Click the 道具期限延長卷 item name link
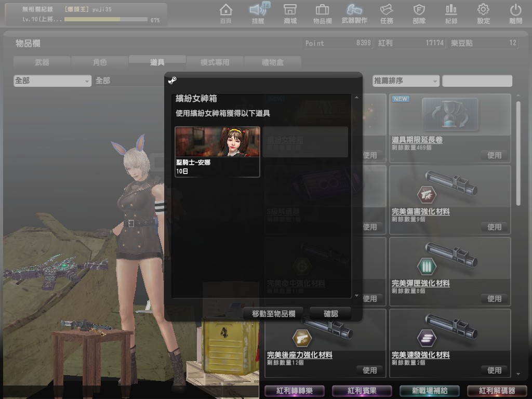This screenshot has height=399, width=532. tap(417, 140)
